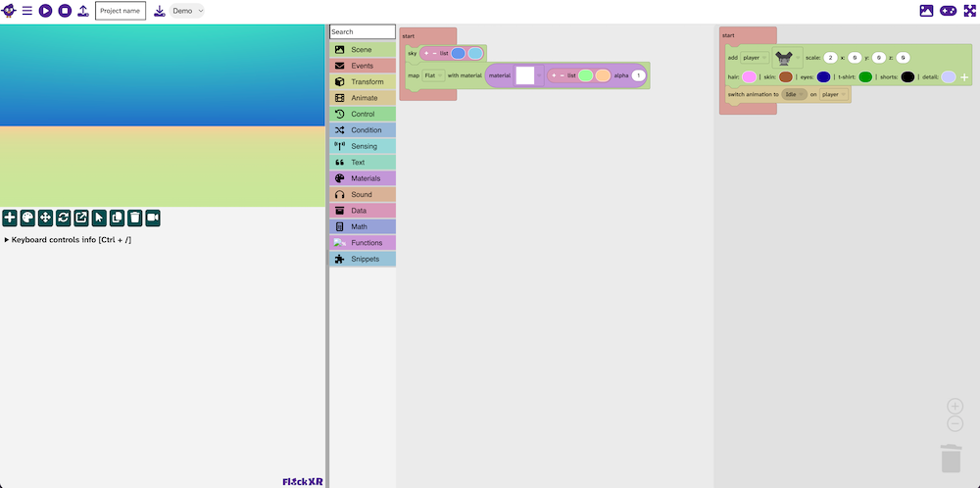
Task: Click the add shape plus tool
Action: pyautogui.click(x=10, y=218)
